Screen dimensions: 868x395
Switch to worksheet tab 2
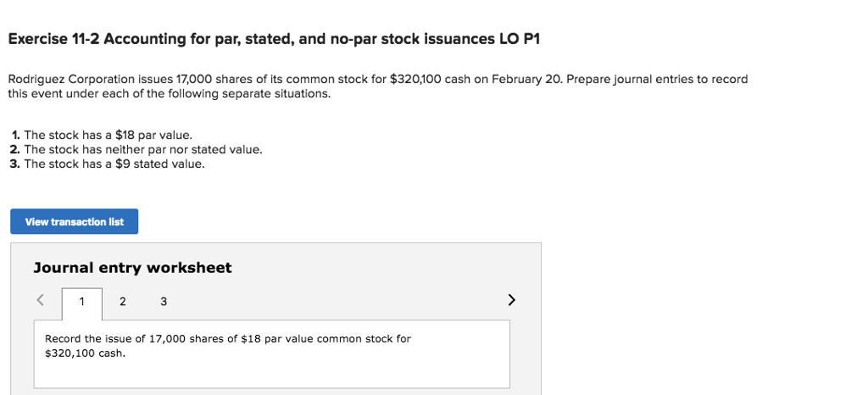(122, 302)
